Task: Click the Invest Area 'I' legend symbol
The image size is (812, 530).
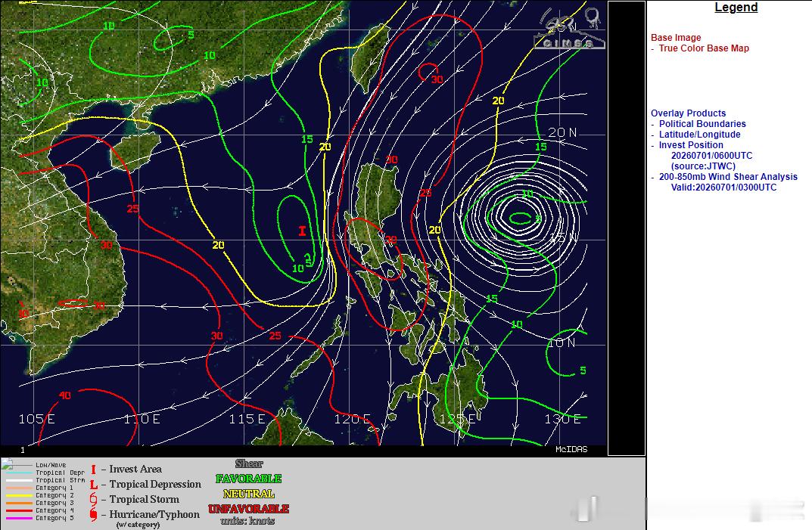Action: [93, 470]
